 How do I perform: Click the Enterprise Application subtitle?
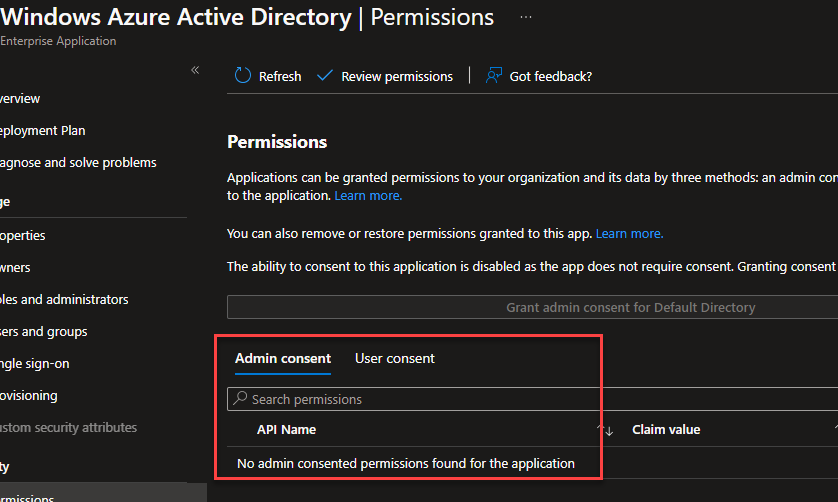(58, 41)
